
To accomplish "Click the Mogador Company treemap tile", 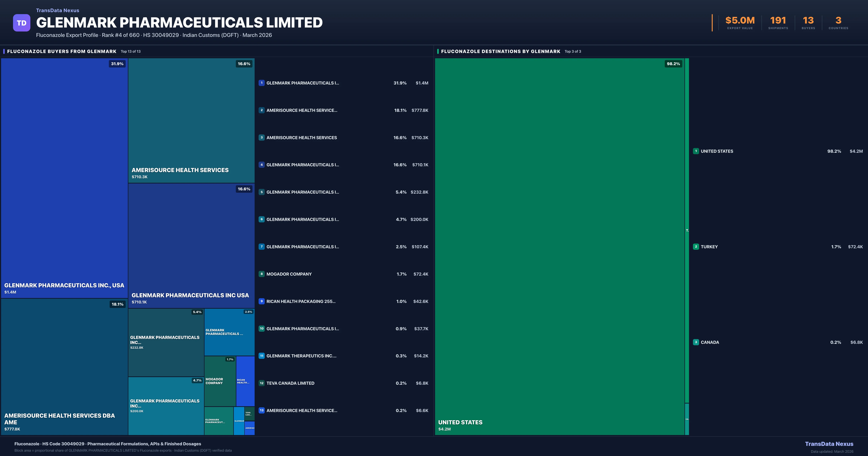I will coord(220,381).
